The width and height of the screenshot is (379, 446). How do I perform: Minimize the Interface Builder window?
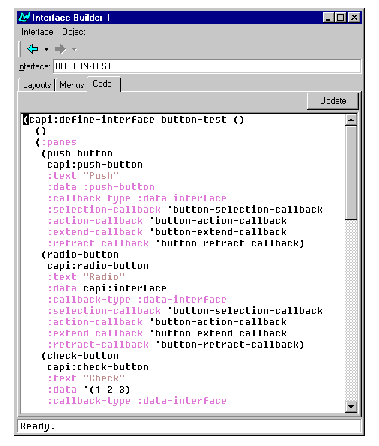tap(329, 17)
